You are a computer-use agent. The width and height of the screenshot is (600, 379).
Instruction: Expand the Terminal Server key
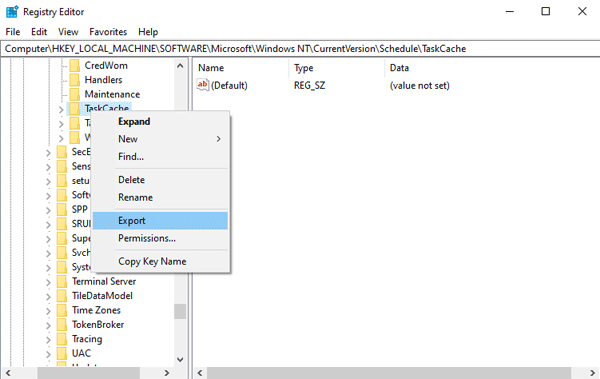[x=48, y=283]
